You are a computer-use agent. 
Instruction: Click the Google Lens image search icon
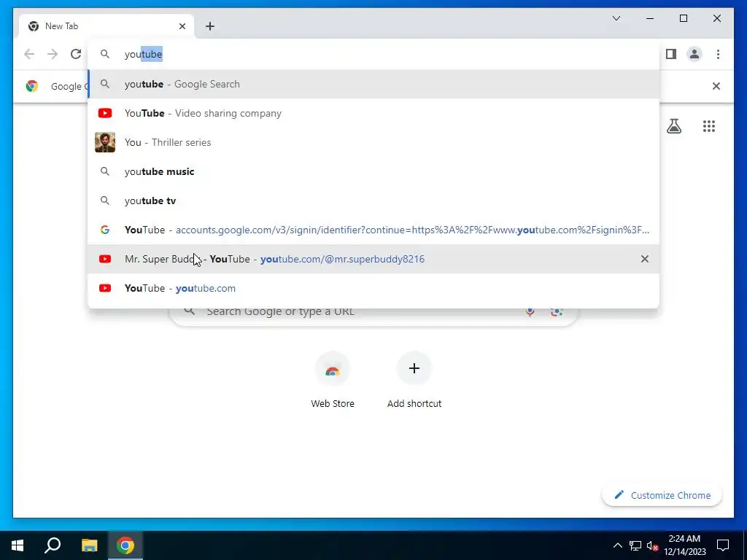[x=557, y=312]
